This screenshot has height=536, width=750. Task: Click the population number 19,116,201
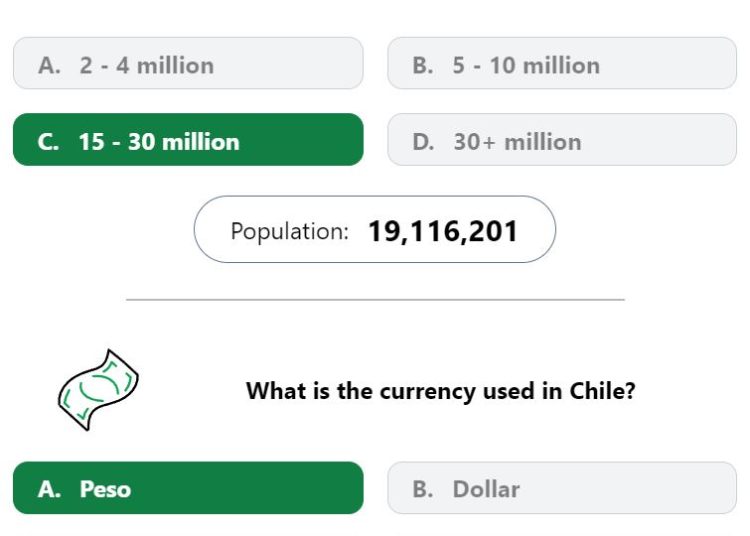click(443, 231)
